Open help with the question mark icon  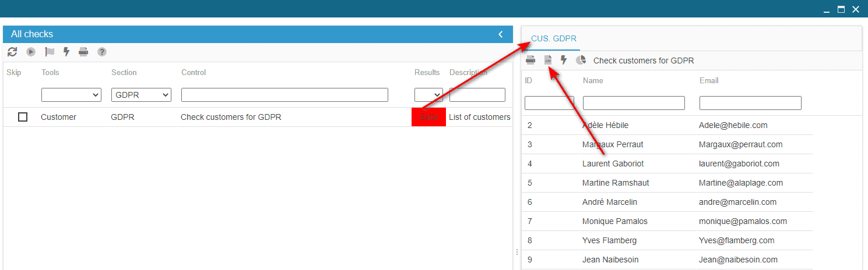(102, 52)
